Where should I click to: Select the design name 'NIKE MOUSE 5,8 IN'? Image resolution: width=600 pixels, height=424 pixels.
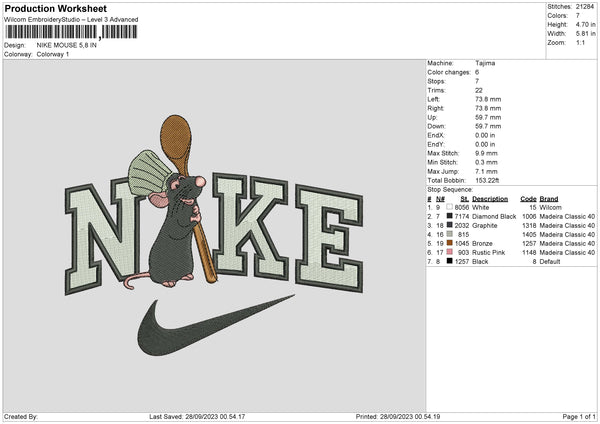67,45
